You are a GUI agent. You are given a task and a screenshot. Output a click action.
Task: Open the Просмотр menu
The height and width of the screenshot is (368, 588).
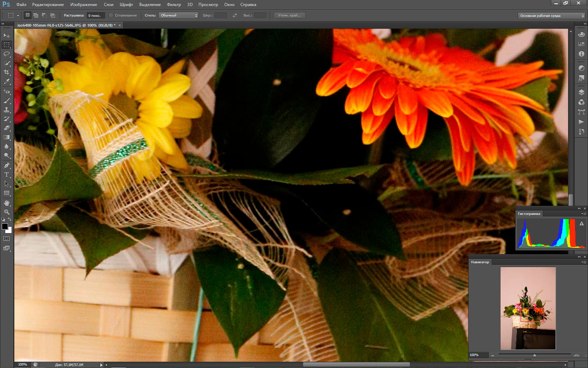[x=208, y=5]
